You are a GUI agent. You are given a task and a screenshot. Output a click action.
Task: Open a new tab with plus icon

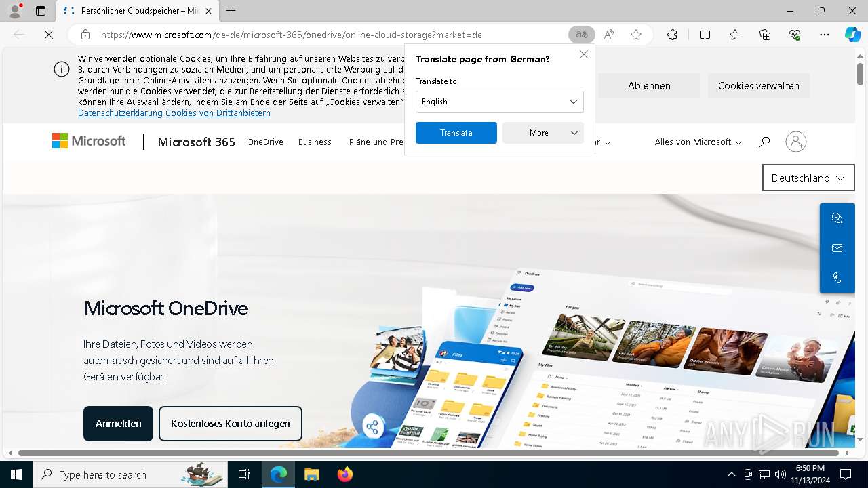click(231, 11)
